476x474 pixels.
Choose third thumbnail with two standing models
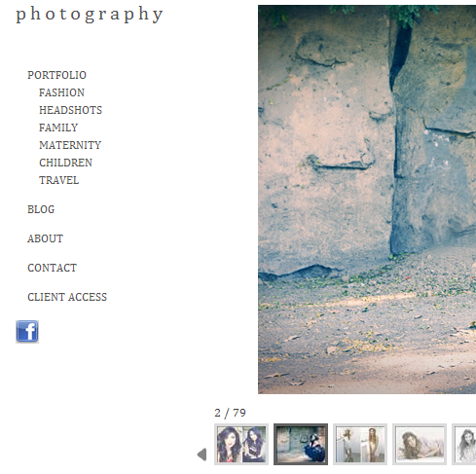[360, 444]
